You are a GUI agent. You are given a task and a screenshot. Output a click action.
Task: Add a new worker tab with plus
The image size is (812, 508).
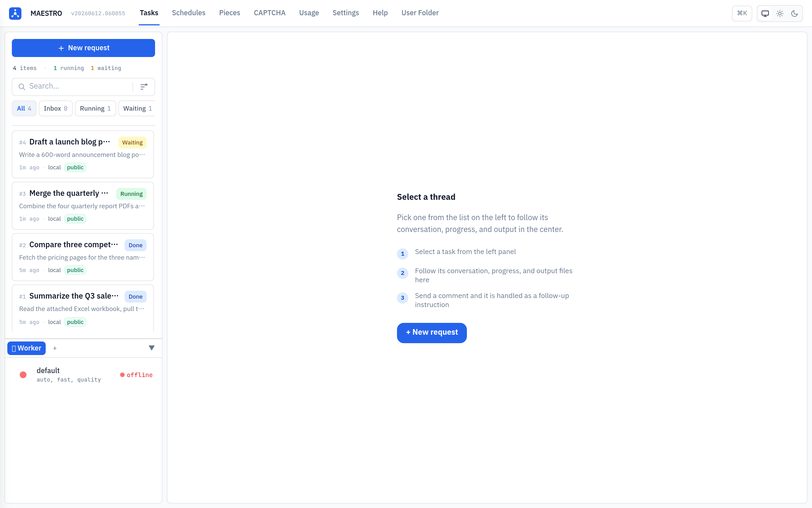[55, 348]
